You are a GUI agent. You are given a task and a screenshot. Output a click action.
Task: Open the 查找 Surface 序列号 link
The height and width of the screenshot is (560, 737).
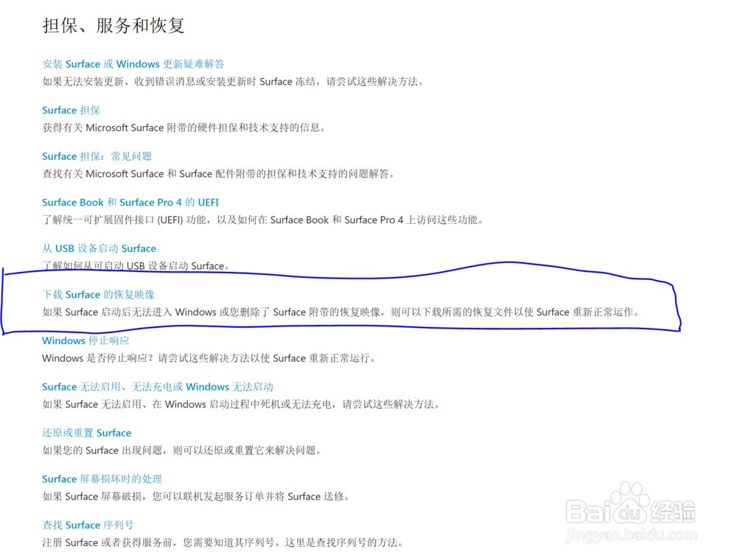(87, 525)
